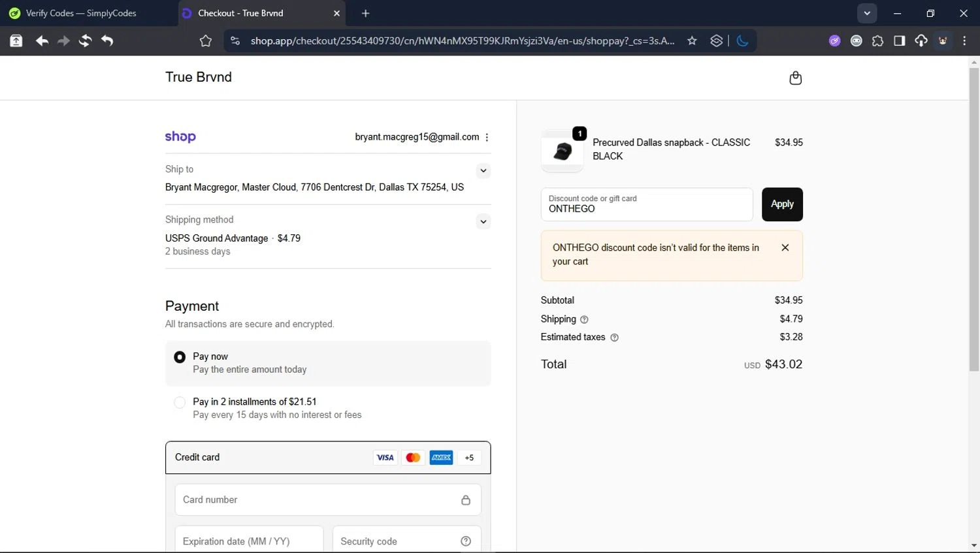Apply the discount code
Image resolution: width=980 pixels, height=553 pixels.
(782, 204)
